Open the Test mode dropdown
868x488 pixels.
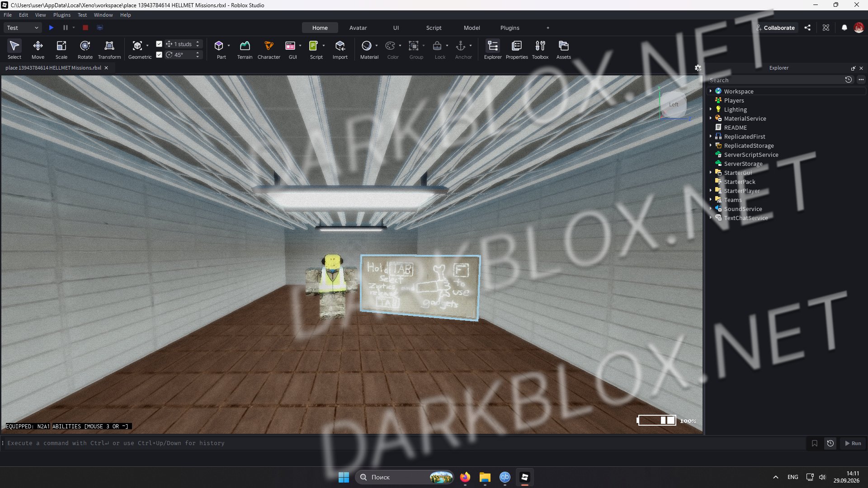pos(23,28)
